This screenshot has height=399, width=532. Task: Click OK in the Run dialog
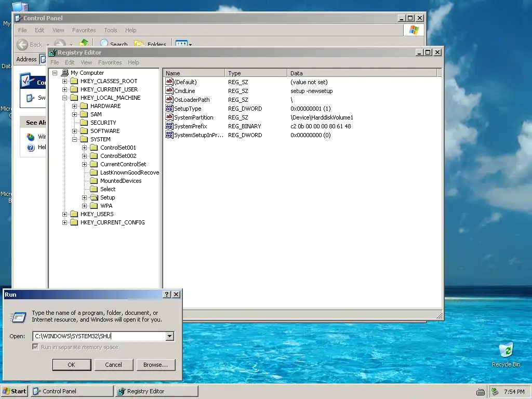(x=72, y=365)
